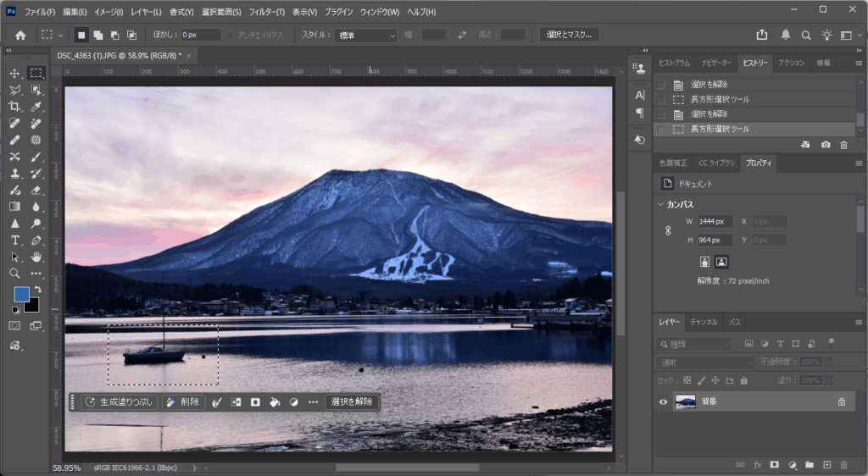Pick the Horizontal Type tool

pyautogui.click(x=14, y=241)
